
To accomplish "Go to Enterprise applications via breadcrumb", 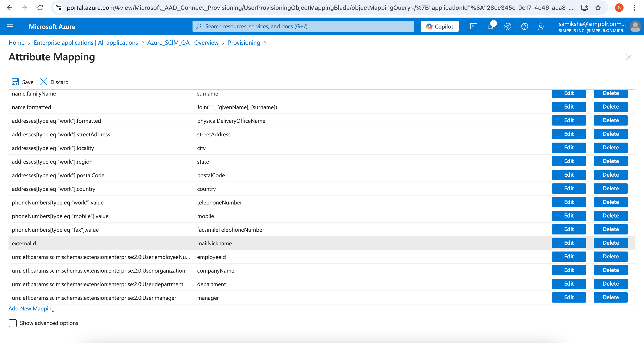I will pos(85,43).
